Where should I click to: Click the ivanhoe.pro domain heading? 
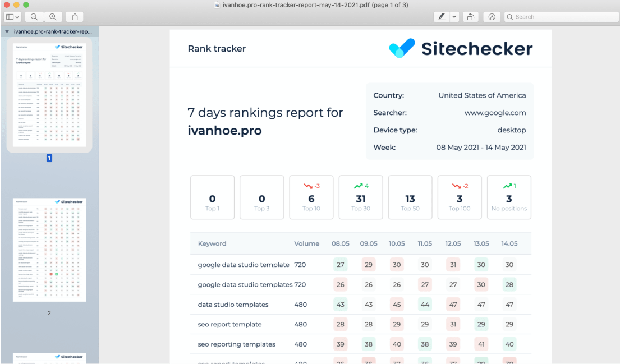point(224,131)
